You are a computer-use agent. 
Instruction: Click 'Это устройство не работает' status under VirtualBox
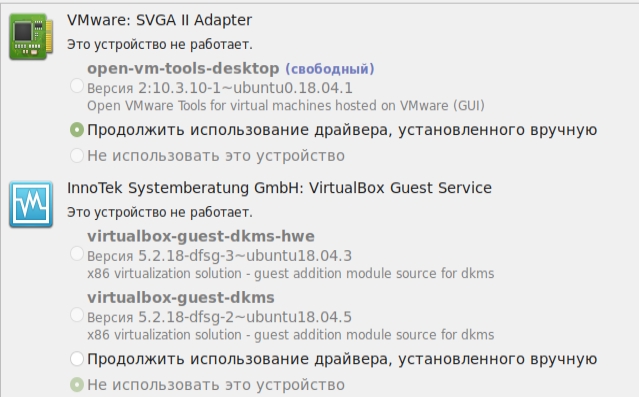click(160, 212)
